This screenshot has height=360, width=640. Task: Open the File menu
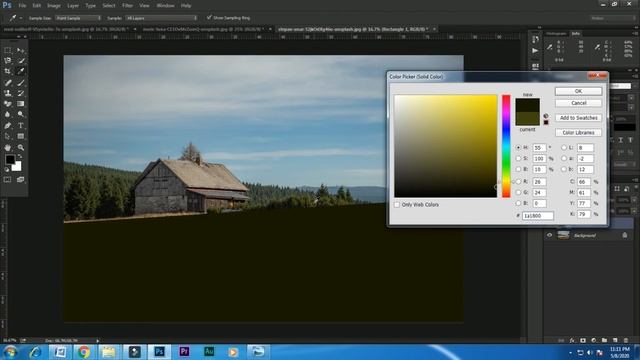point(22,6)
